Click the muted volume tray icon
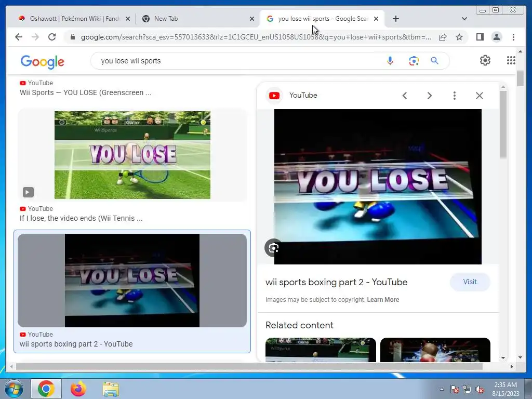Image resolution: width=532 pixels, height=399 pixels. pos(480,390)
